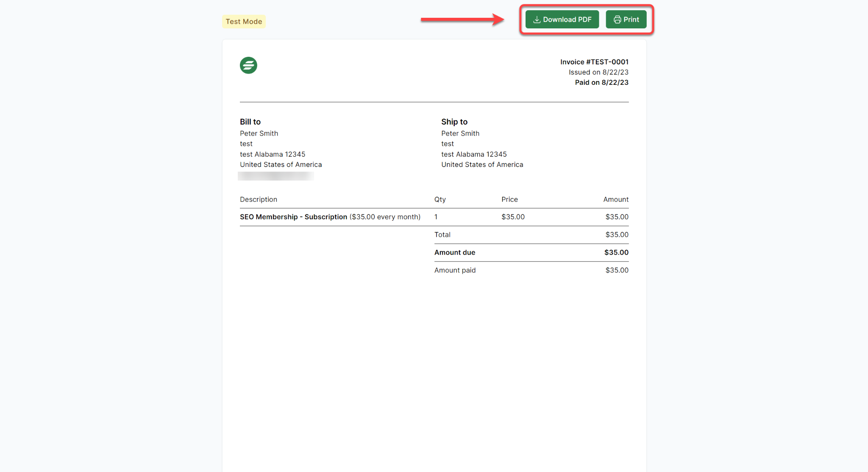This screenshot has height=472, width=868.
Task: Click test Alabama 12345 under Ship to
Action: click(x=474, y=154)
